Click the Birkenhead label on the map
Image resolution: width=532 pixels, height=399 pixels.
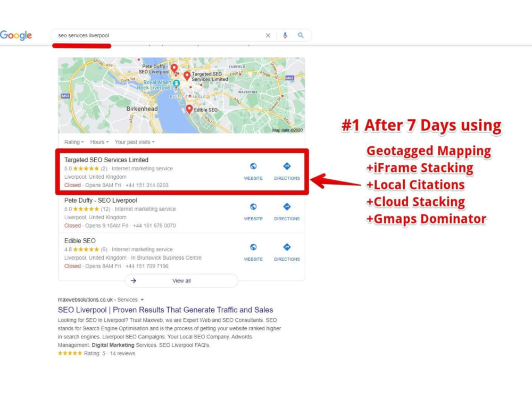(x=142, y=109)
